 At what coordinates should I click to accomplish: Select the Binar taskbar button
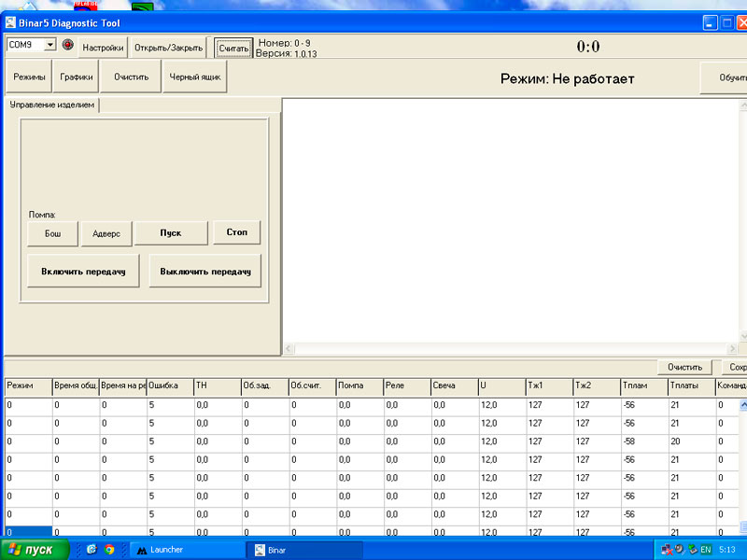point(304,550)
